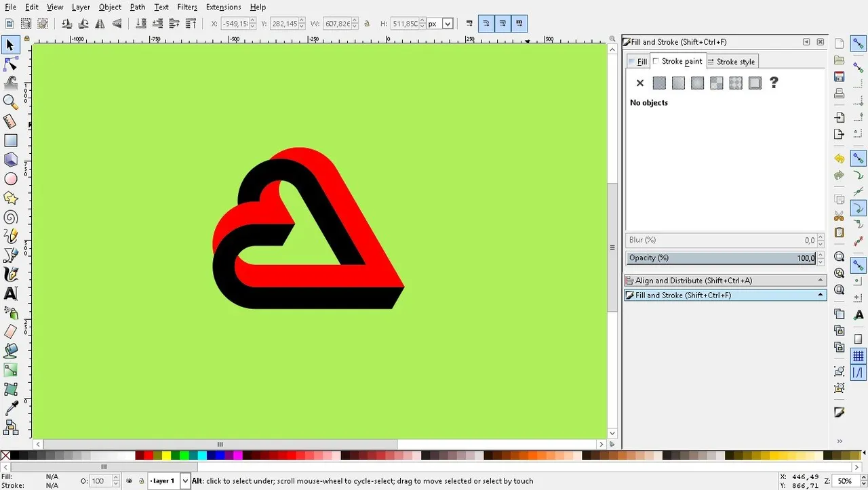The image size is (868, 490).
Task: Toggle current layer lock in status bar
Action: pyautogui.click(x=141, y=481)
